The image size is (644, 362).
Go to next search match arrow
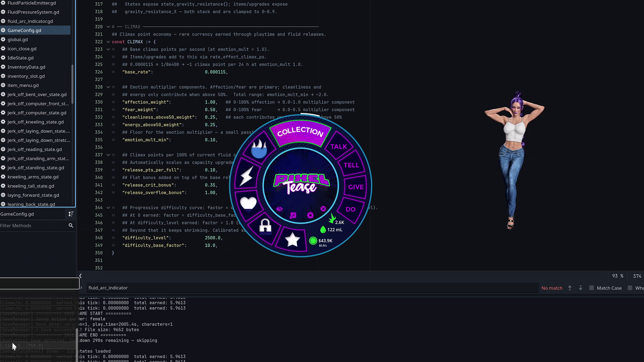tap(581, 288)
